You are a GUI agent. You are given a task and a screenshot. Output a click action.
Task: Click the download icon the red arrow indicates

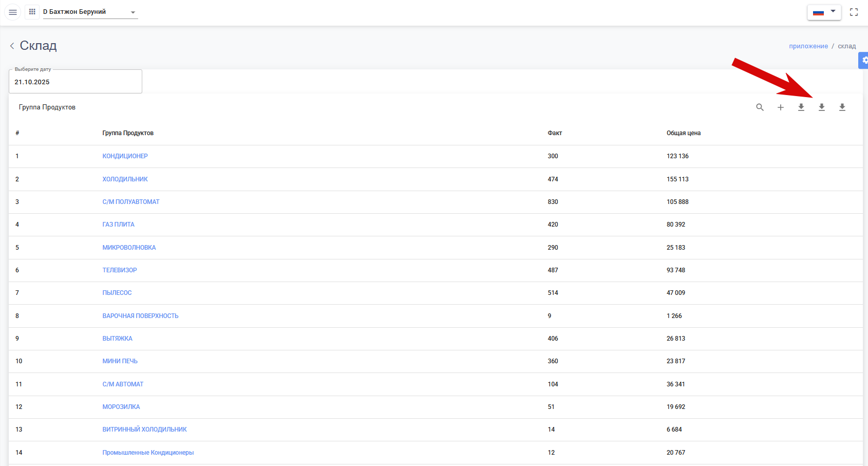point(821,107)
